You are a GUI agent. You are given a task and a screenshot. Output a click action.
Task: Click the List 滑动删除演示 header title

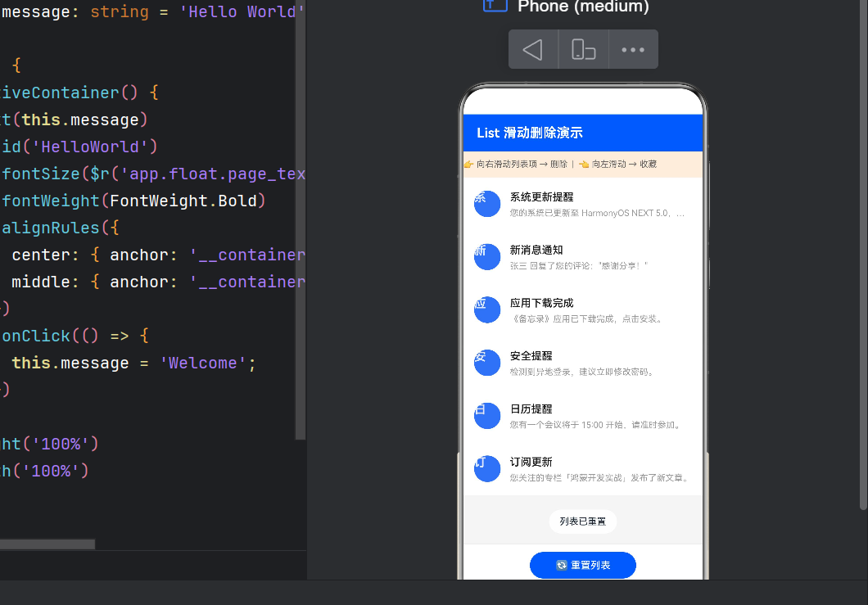(530, 133)
